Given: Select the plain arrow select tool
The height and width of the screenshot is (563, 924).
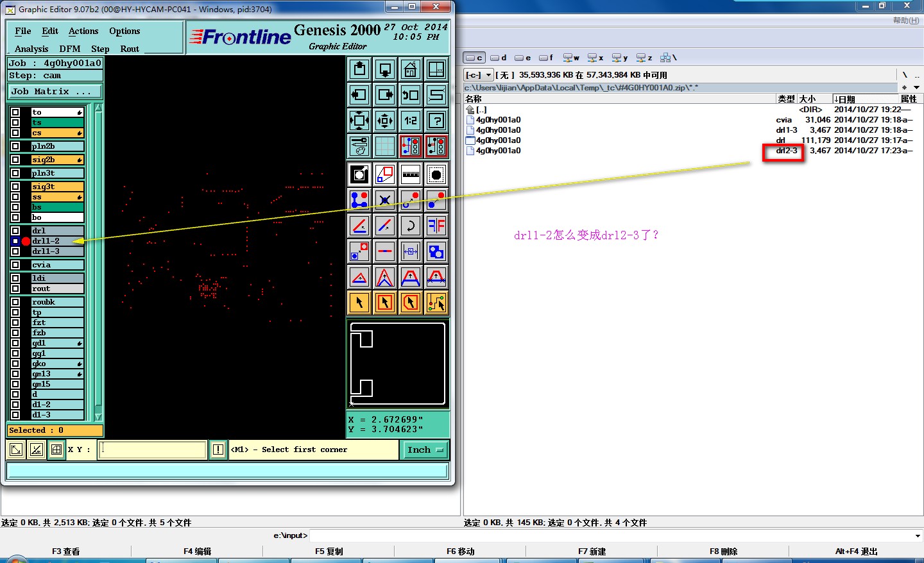Looking at the screenshot, I should (x=359, y=302).
